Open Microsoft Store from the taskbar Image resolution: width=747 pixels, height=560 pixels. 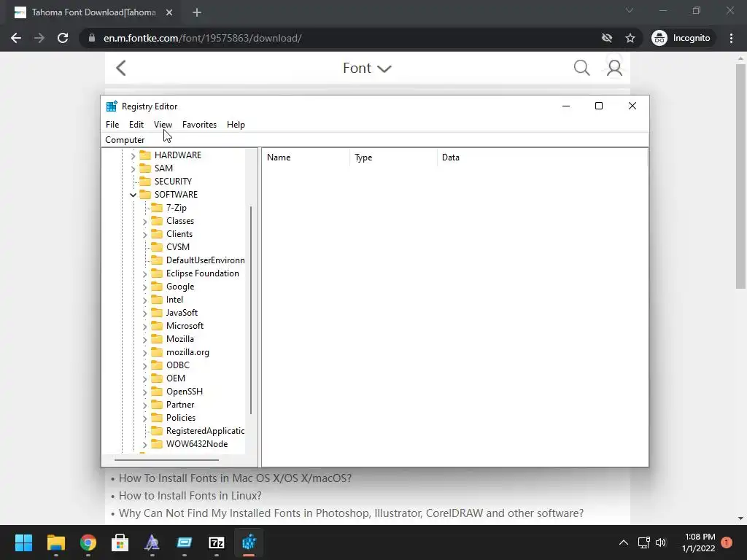(x=120, y=542)
